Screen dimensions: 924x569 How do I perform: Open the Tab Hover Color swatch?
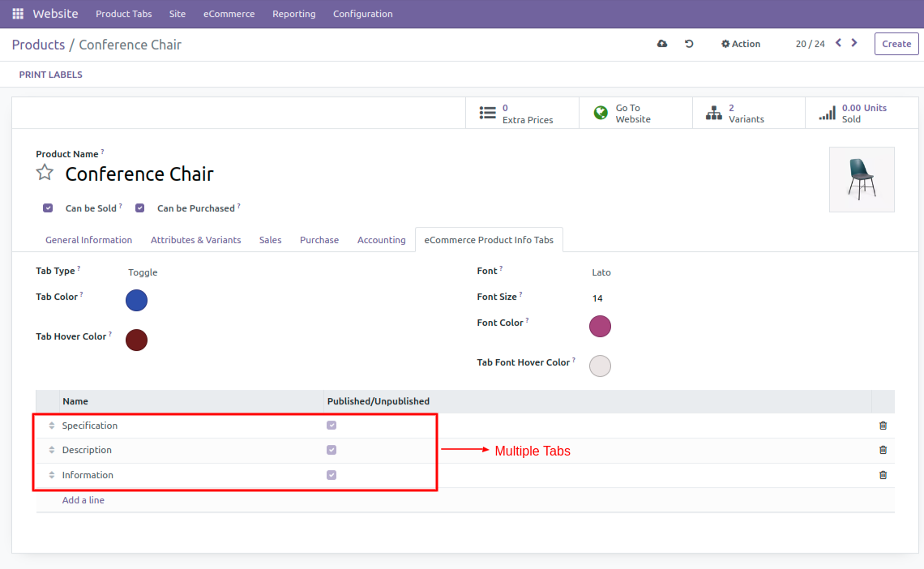(x=137, y=340)
